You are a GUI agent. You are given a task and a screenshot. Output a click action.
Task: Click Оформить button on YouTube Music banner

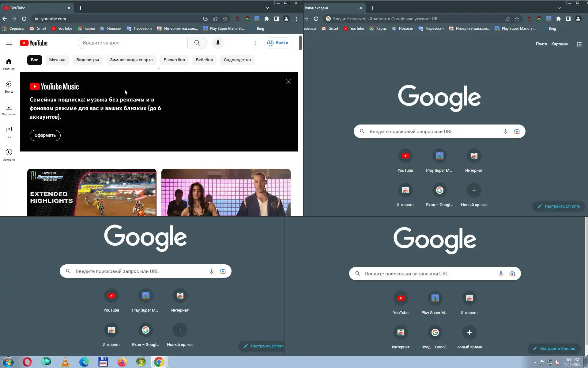[x=45, y=135]
